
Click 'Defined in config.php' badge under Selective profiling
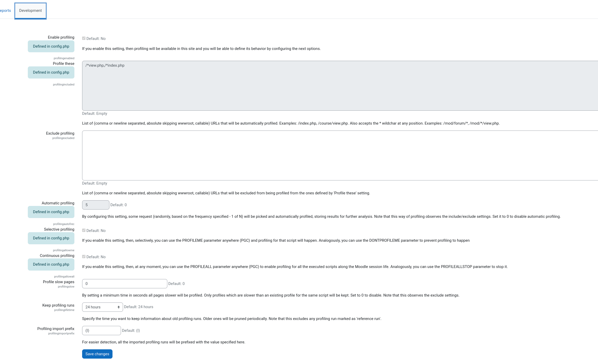[51, 238]
